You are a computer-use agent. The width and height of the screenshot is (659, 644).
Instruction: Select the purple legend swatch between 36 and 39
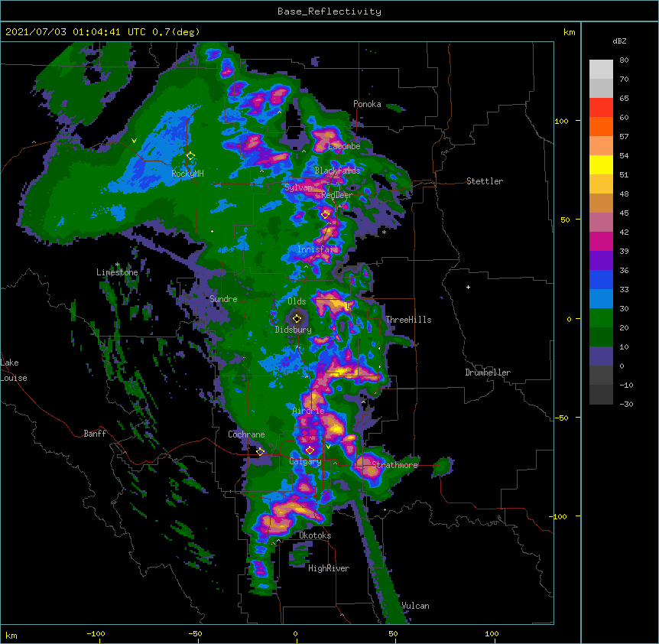pos(601,260)
